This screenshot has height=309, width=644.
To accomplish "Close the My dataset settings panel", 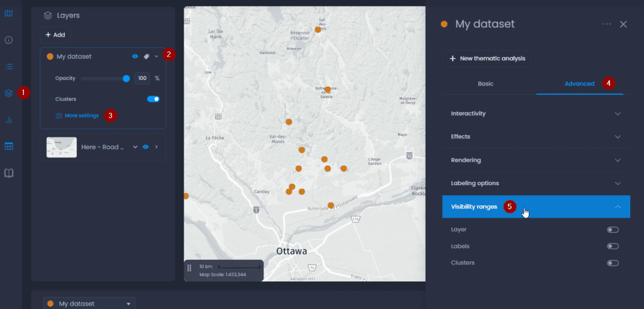I will 623,25.
